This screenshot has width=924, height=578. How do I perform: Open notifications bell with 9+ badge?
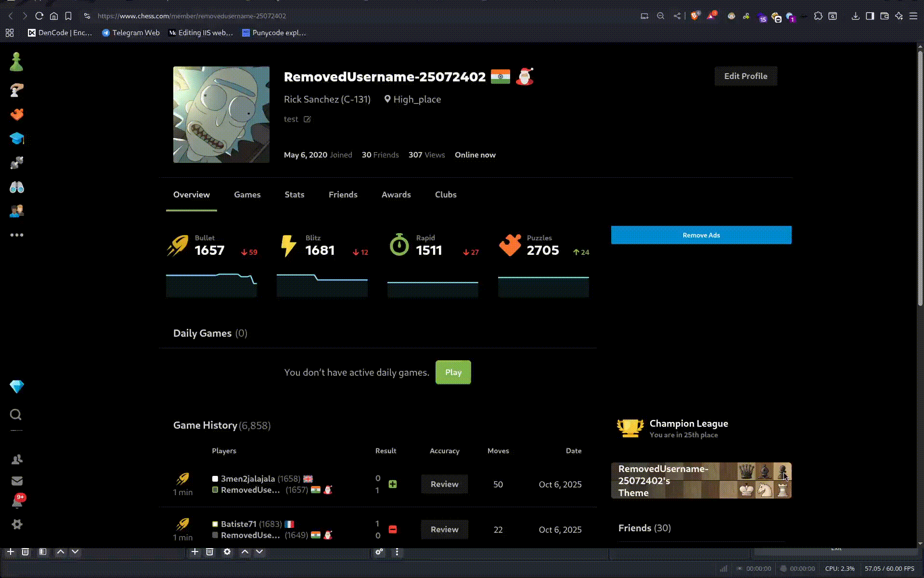tap(17, 502)
